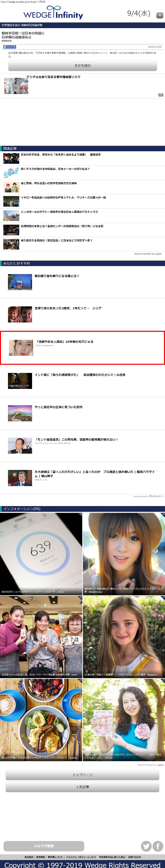Screen dimensions: 165x868
Task: Open the 採用情報 footer link
Action: click(x=40, y=857)
